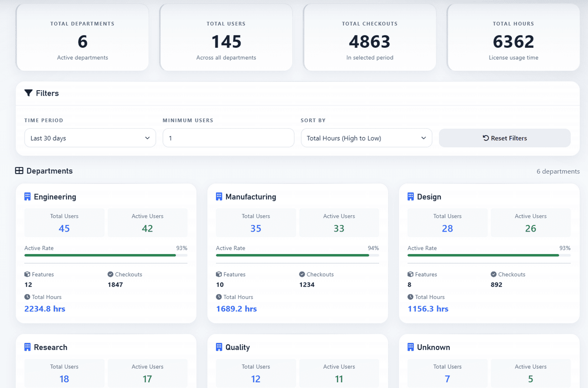Click the Engineering department title
Screen dimensions: 588x388
pyautogui.click(x=55, y=197)
